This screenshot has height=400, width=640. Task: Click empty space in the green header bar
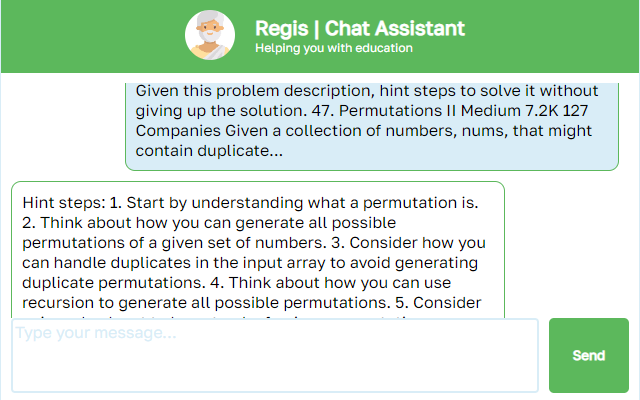pos(560,36)
